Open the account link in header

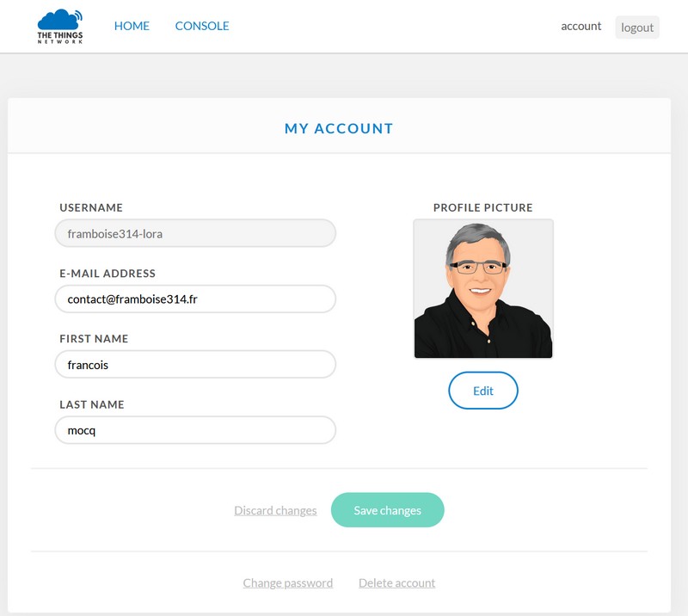click(x=581, y=27)
